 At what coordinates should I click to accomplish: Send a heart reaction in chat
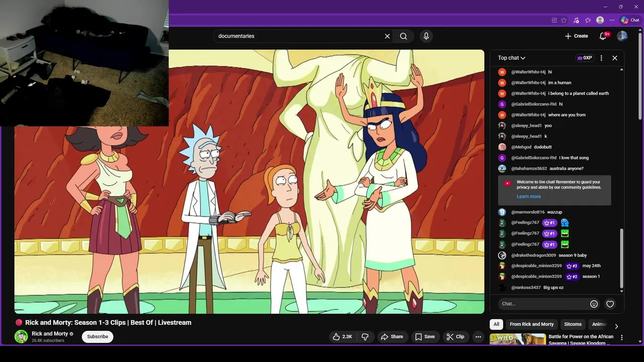coord(610,304)
